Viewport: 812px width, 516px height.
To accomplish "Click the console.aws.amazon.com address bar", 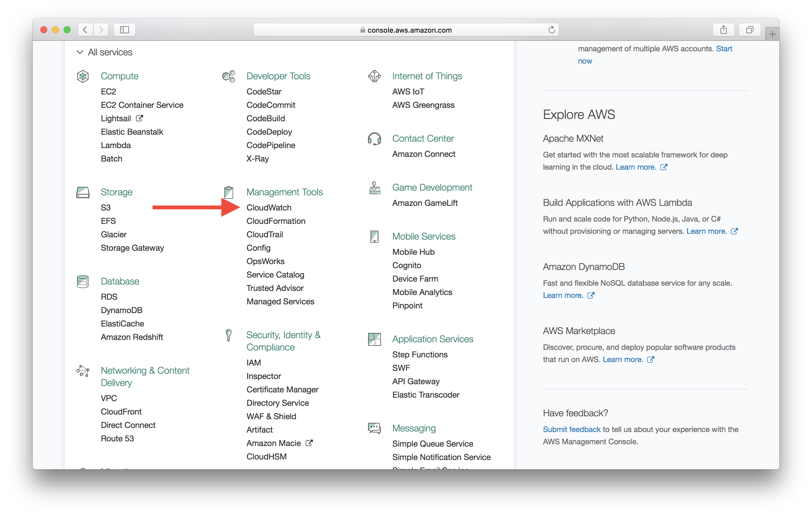I will [x=406, y=30].
